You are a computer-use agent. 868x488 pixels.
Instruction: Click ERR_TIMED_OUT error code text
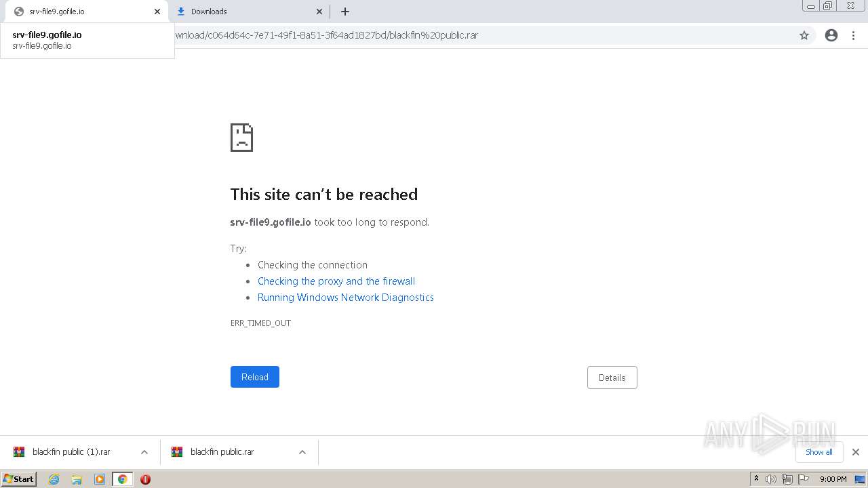(x=260, y=323)
